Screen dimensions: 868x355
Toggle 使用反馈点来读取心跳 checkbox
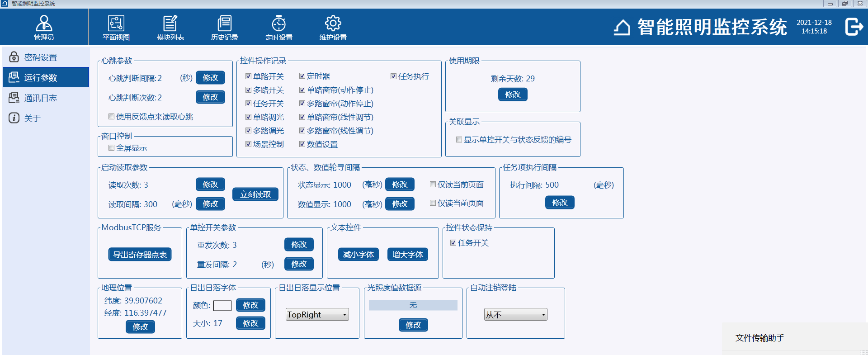pyautogui.click(x=112, y=117)
